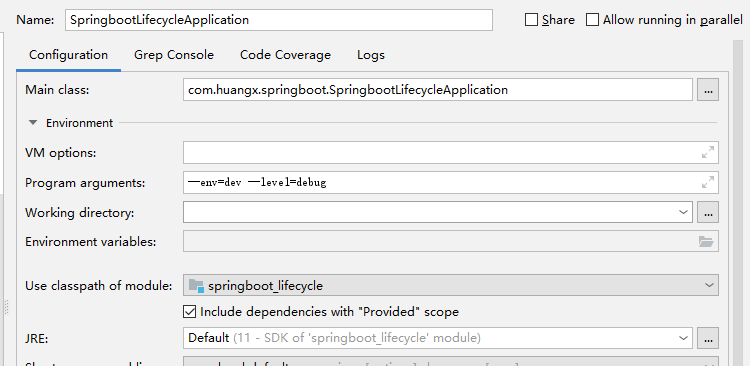
Task: Expand the VM options field editor
Action: (x=707, y=152)
